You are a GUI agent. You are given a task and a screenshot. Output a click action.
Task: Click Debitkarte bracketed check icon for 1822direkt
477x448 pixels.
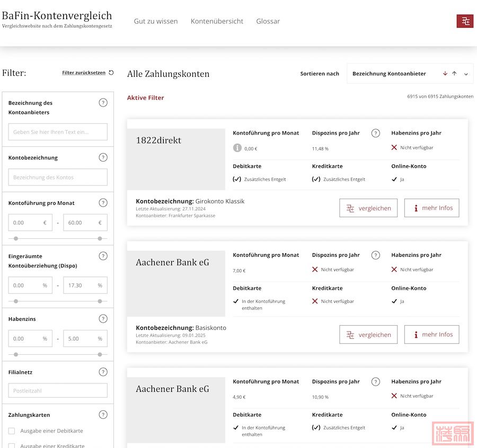tap(237, 179)
